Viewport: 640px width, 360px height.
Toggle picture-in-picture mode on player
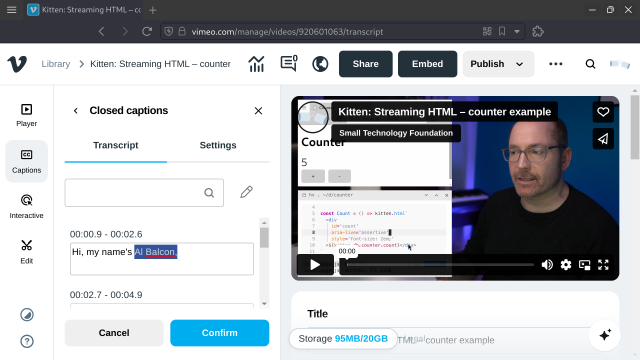[x=584, y=265]
